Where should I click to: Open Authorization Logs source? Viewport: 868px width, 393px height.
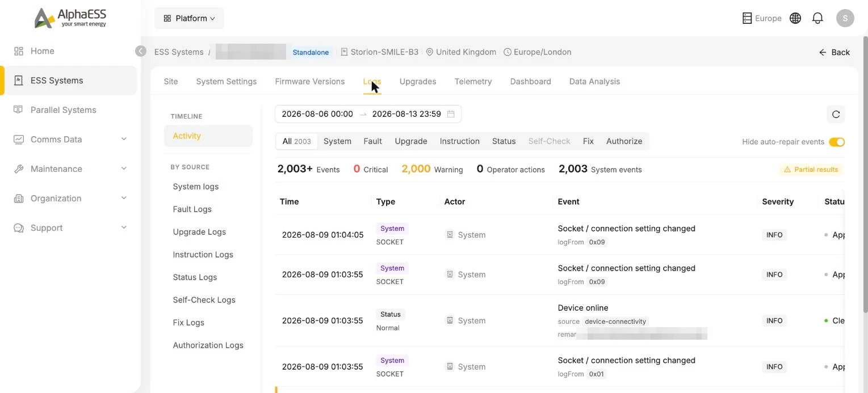pos(208,345)
